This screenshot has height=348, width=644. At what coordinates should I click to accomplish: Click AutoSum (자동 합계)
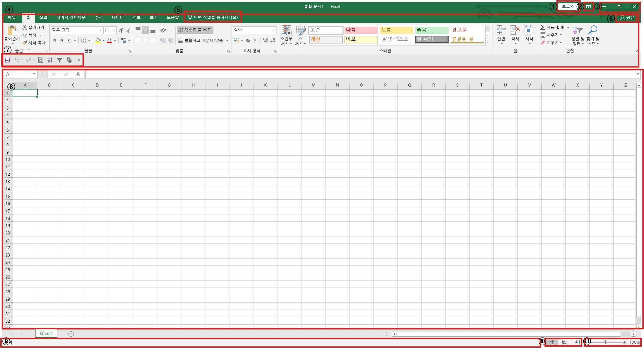coord(552,27)
